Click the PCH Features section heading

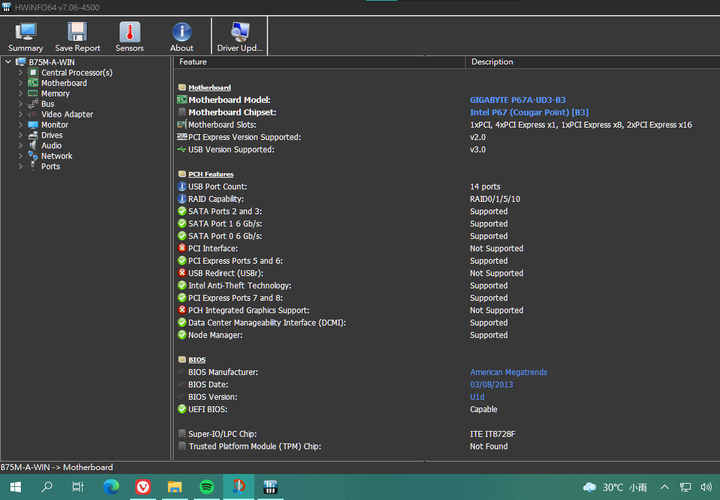pos(211,174)
